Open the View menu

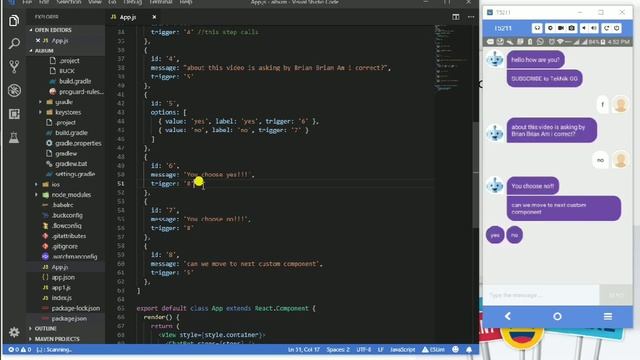coord(95,2)
